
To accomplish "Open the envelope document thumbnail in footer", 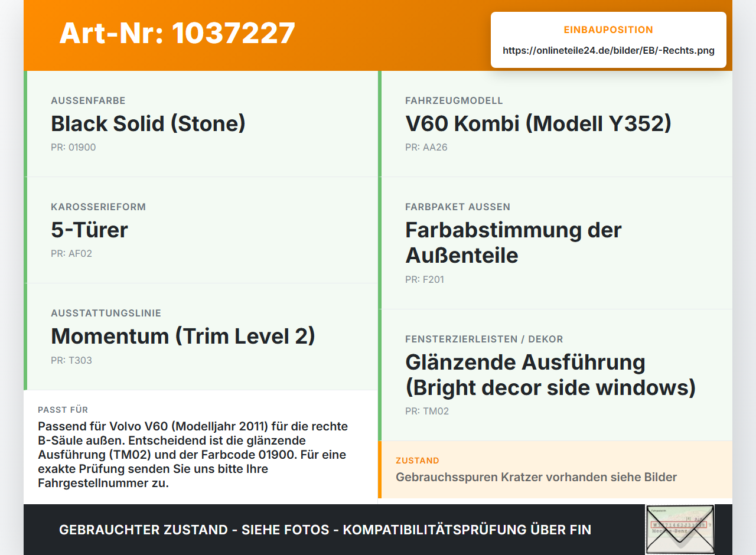I will tap(680, 530).
